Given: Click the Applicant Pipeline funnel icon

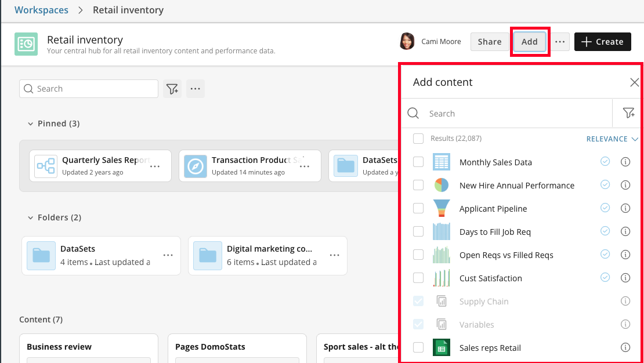Looking at the screenshot, I should 442,208.
